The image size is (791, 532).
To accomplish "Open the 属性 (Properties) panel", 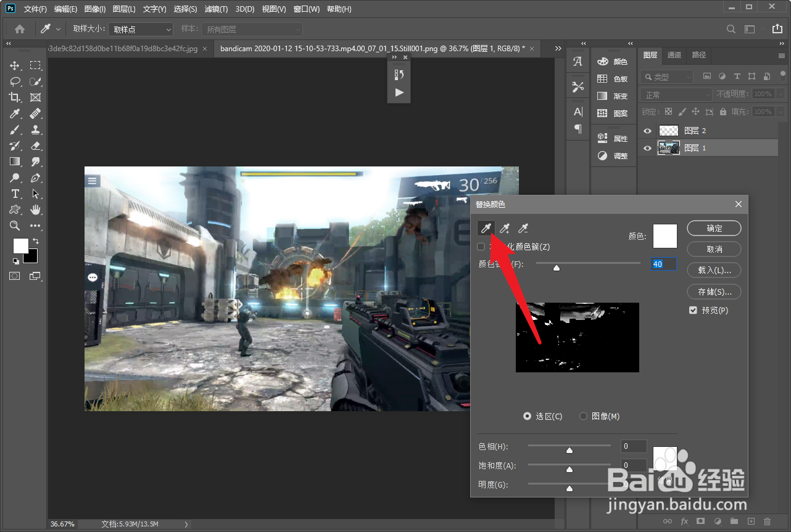I will (x=613, y=139).
